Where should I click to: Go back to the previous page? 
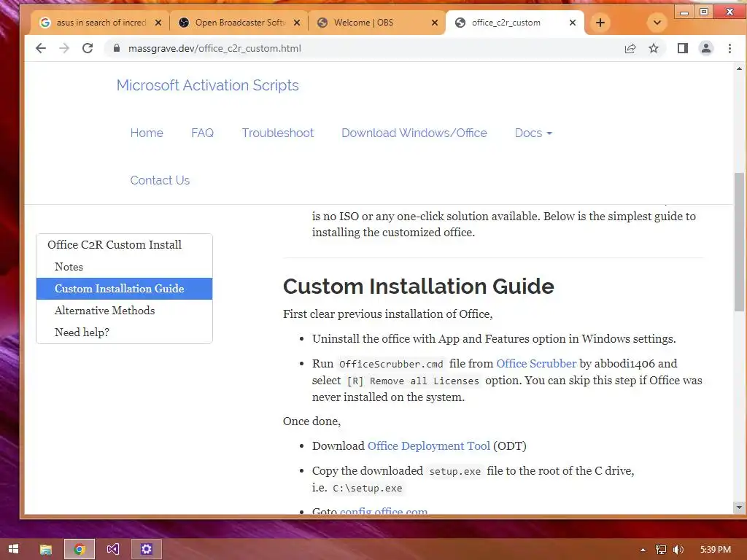(41, 48)
